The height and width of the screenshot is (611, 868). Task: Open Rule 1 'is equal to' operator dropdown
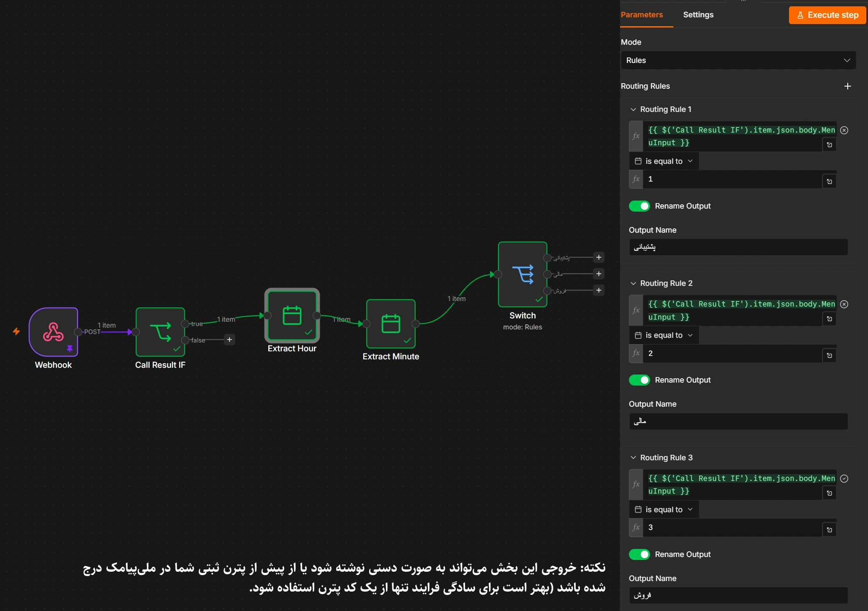tap(664, 161)
